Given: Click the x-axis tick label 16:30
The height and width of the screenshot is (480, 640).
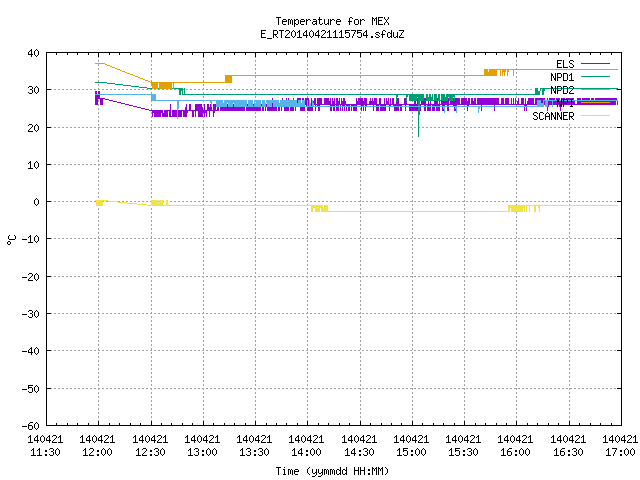Looking at the screenshot, I should (568, 452).
